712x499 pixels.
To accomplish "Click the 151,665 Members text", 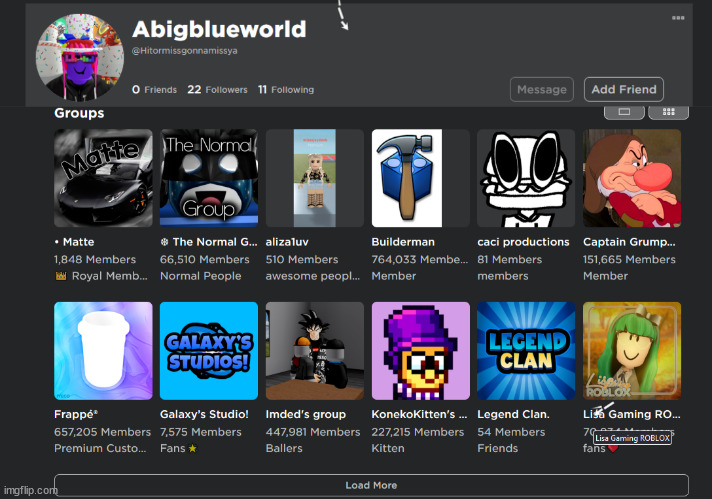I will tap(629, 259).
